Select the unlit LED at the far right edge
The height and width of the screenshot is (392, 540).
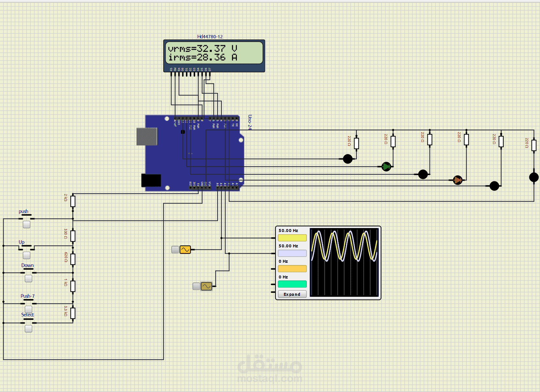[534, 177]
